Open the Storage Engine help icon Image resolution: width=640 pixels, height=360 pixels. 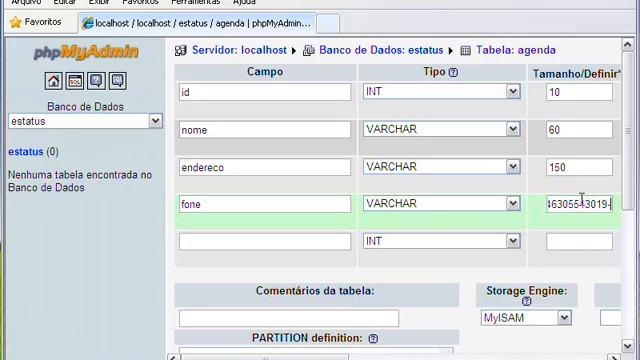(x=527, y=302)
